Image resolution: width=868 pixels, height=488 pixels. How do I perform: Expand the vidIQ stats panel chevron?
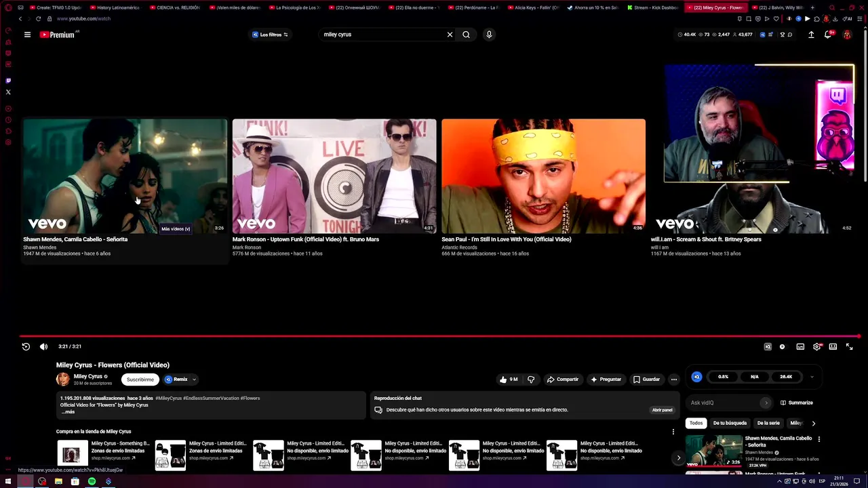(x=812, y=377)
